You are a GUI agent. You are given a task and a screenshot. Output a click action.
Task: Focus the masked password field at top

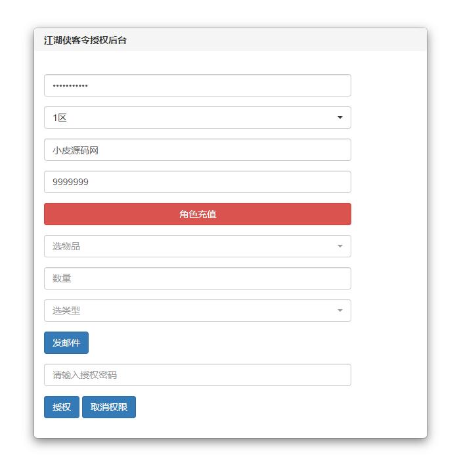197,85
